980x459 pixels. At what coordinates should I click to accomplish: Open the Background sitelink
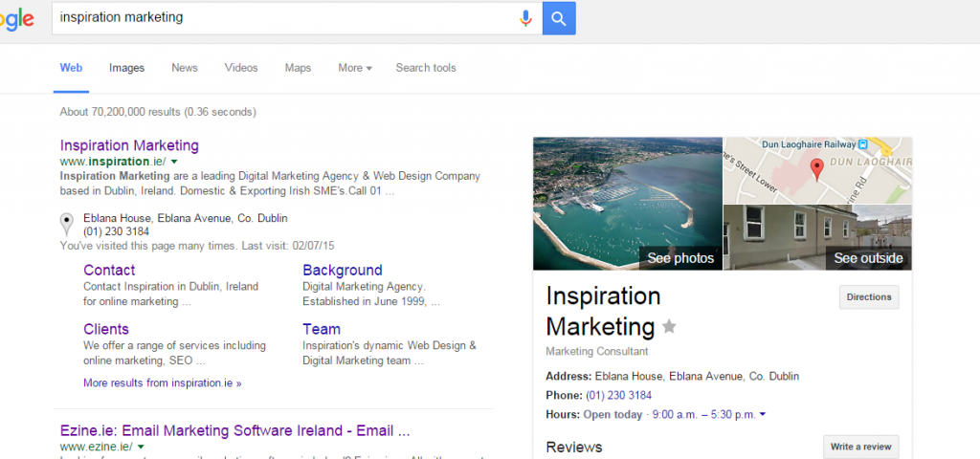point(343,271)
